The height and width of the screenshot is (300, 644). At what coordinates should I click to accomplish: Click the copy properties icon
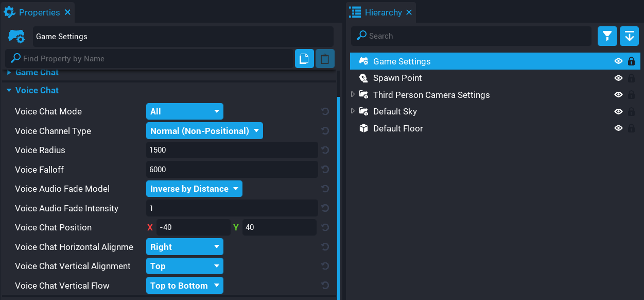tap(304, 59)
